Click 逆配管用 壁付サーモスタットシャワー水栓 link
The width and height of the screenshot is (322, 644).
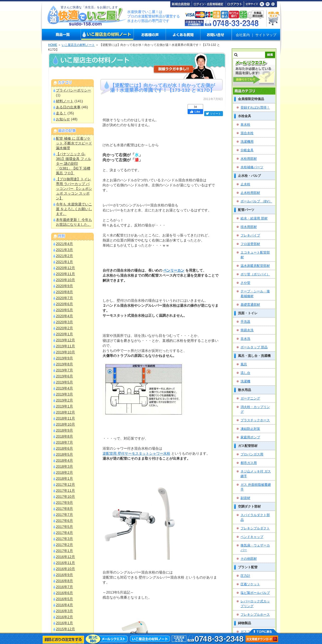coord(136,453)
